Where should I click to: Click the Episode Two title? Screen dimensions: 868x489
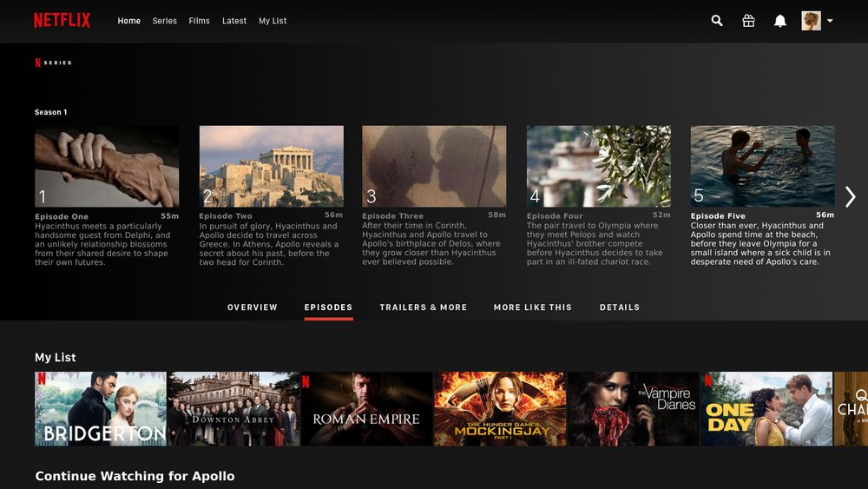226,216
